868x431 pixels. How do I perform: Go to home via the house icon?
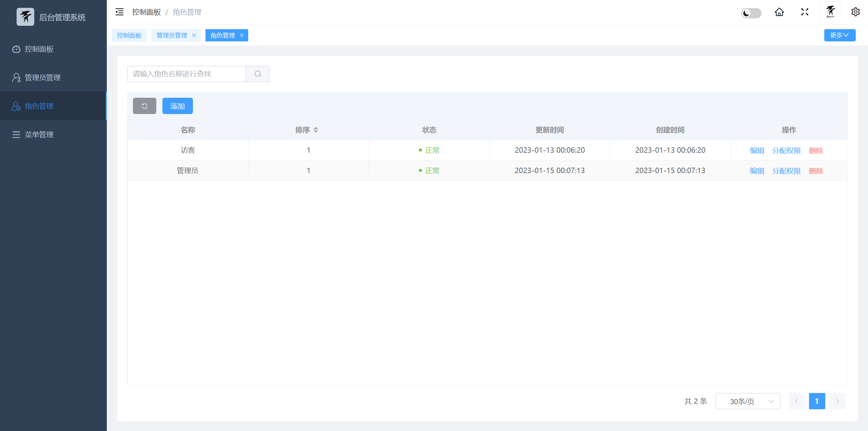pyautogui.click(x=779, y=12)
